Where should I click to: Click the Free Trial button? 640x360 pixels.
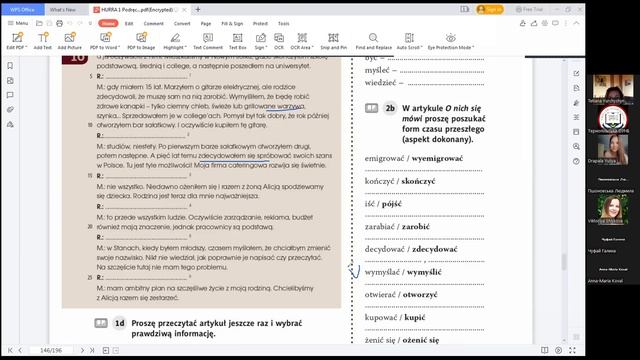point(529,9)
